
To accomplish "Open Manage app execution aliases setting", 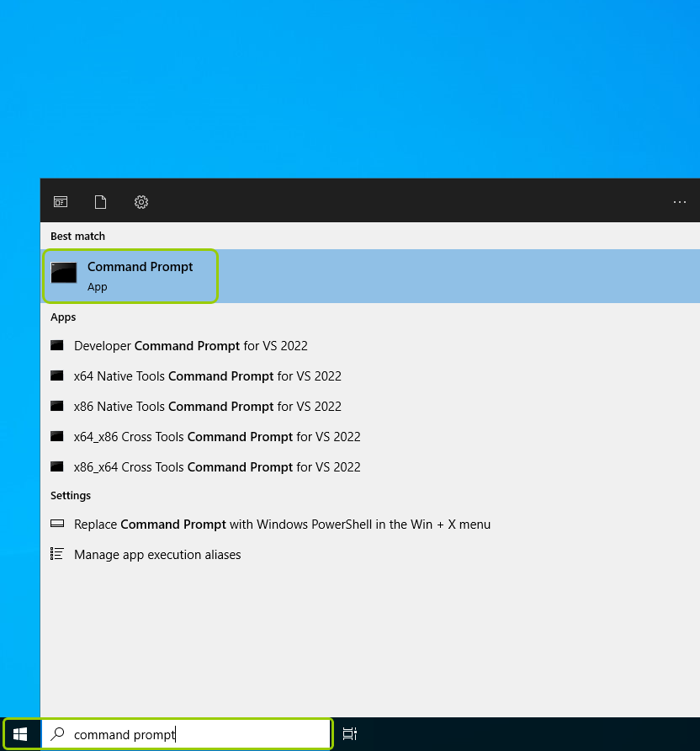I will (370, 555).
